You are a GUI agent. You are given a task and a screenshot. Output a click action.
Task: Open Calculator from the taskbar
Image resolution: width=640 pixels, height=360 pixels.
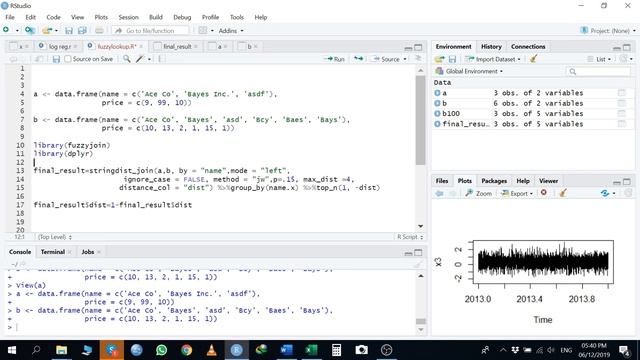(x=336, y=350)
